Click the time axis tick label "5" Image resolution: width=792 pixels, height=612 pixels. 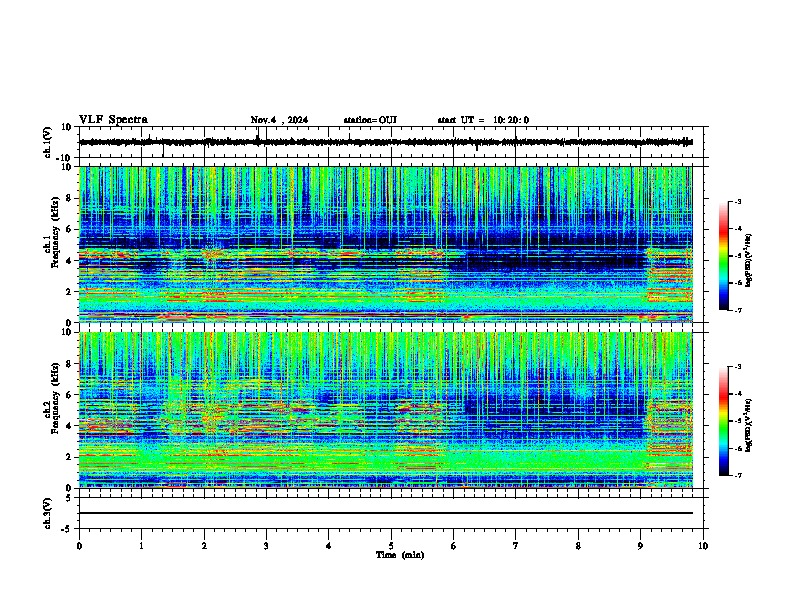pyautogui.click(x=391, y=546)
